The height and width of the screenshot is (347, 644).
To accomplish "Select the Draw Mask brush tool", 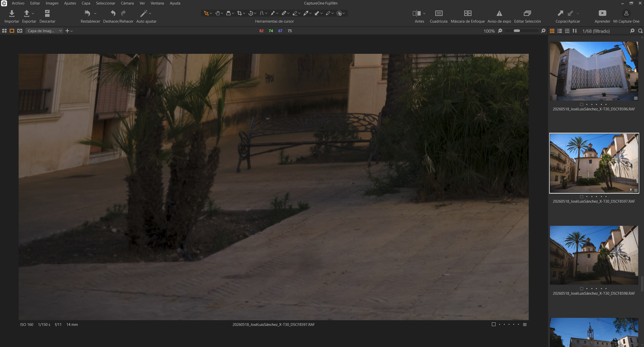I will click(x=272, y=13).
